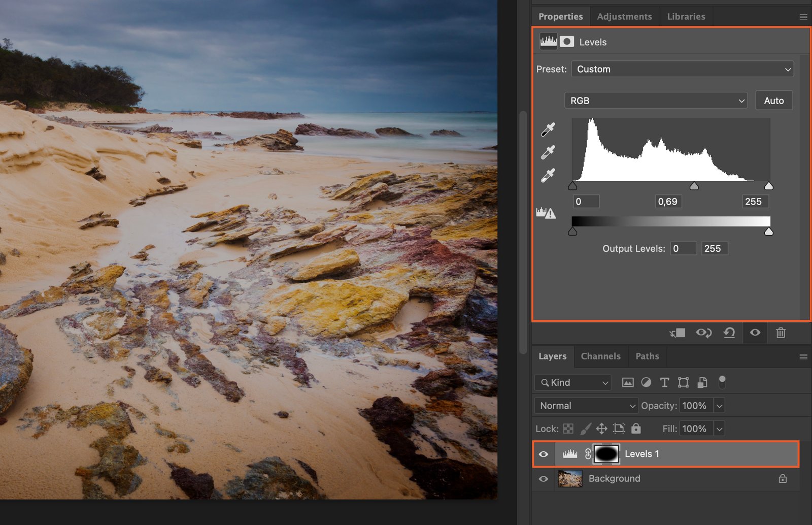Open the RGB channel dropdown
Viewport: 812px width, 525px height.
[656, 101]
